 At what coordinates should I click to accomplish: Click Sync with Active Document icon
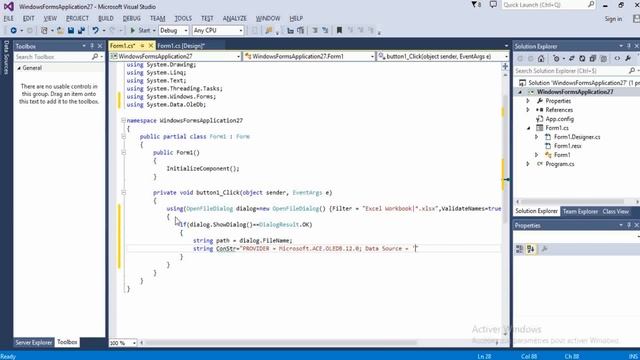[571, 59]
